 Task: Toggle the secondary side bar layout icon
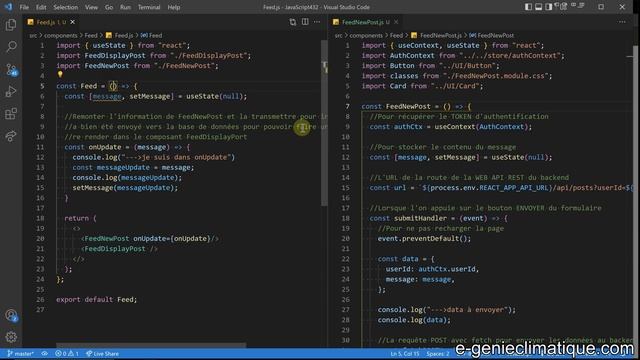tap(549, 7)
